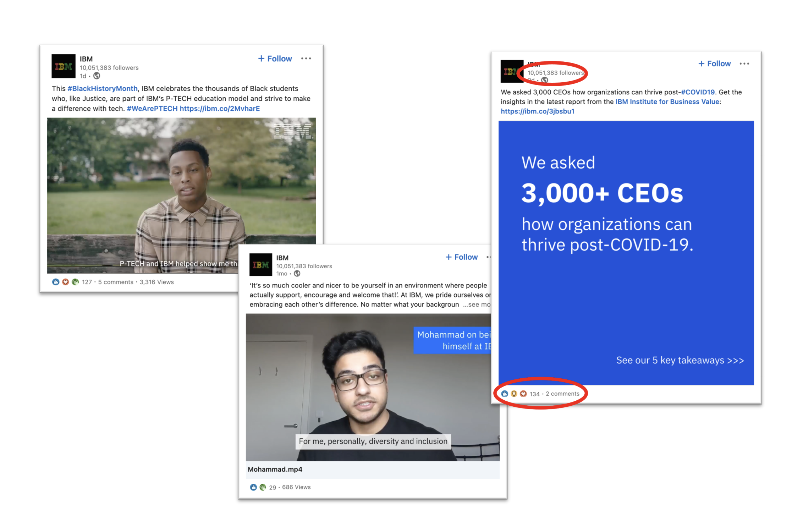Expand Mohammad post text with see more

point(477,305)
